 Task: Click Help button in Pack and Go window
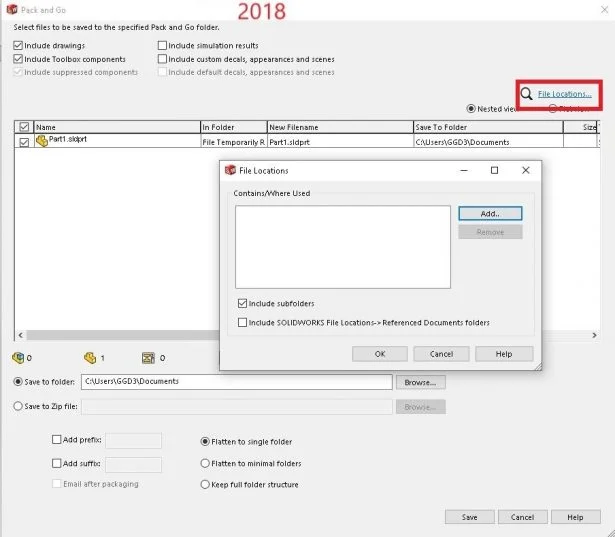[575, 517]
